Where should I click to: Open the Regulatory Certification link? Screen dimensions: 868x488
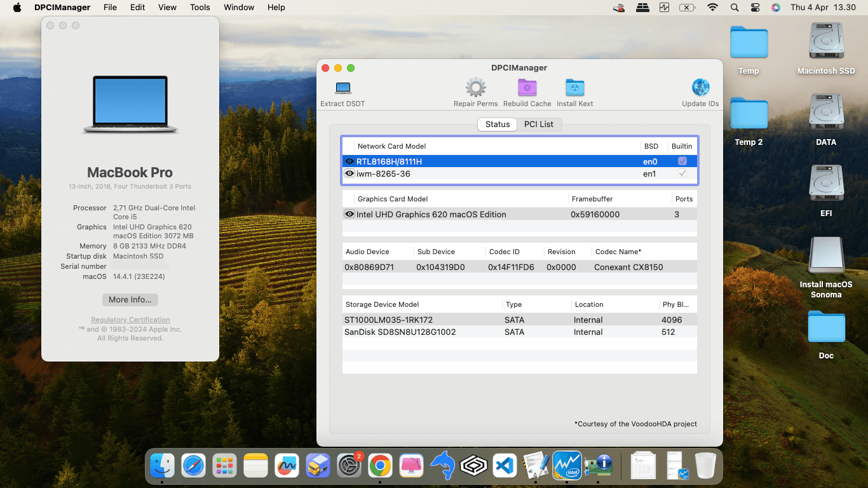point(130,320)
